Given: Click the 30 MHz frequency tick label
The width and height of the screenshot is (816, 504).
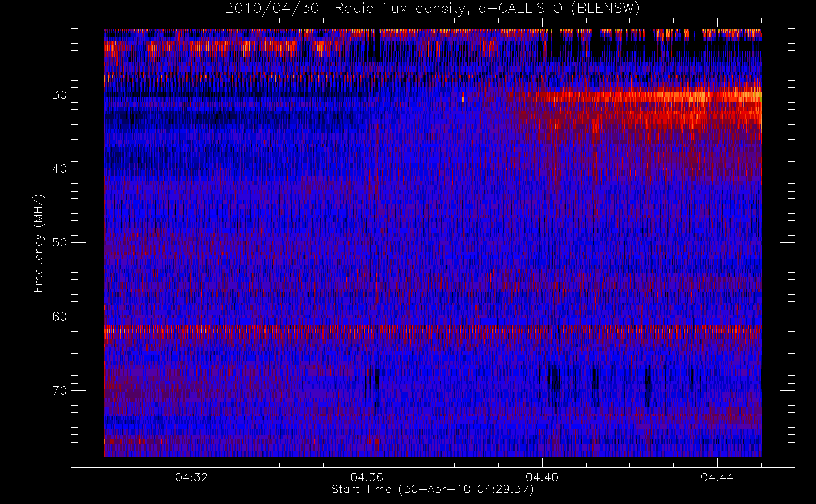Looking at the screenshot, I should point(60,95).
